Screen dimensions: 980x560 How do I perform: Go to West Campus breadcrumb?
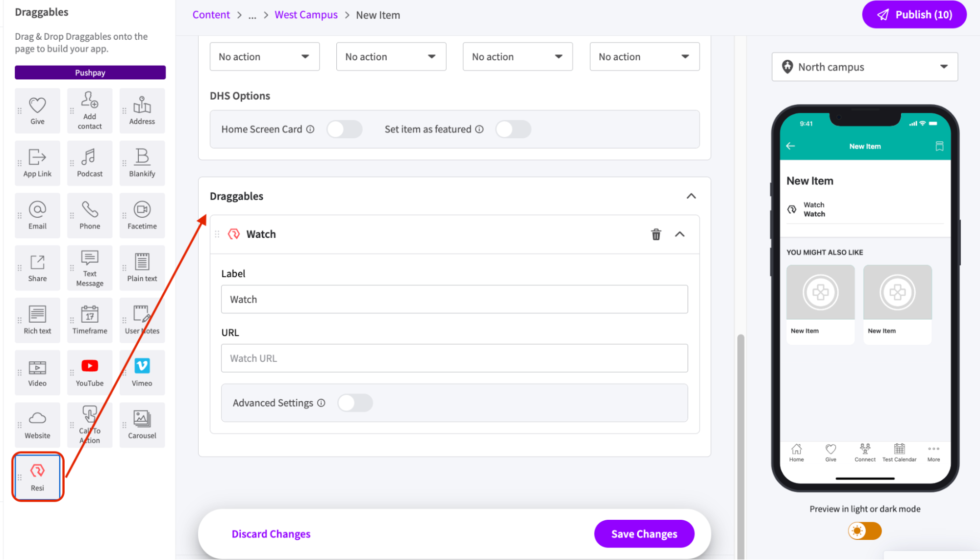click(306, 15)
